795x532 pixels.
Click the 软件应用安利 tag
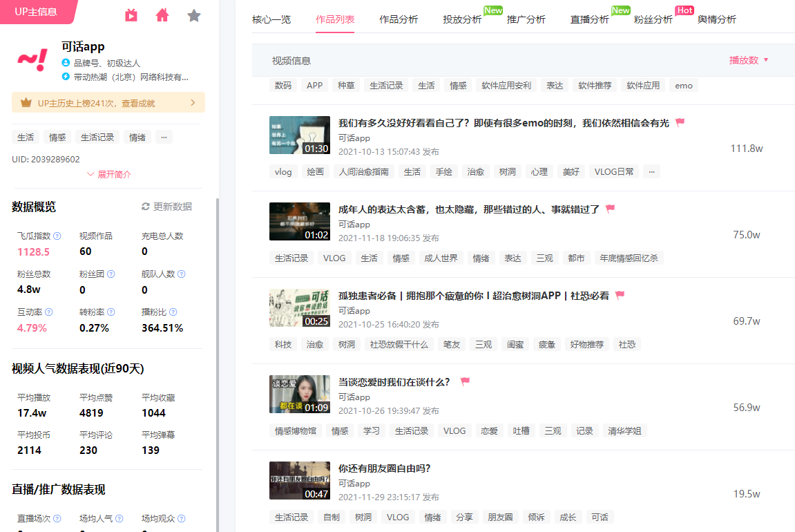[506, 85]
